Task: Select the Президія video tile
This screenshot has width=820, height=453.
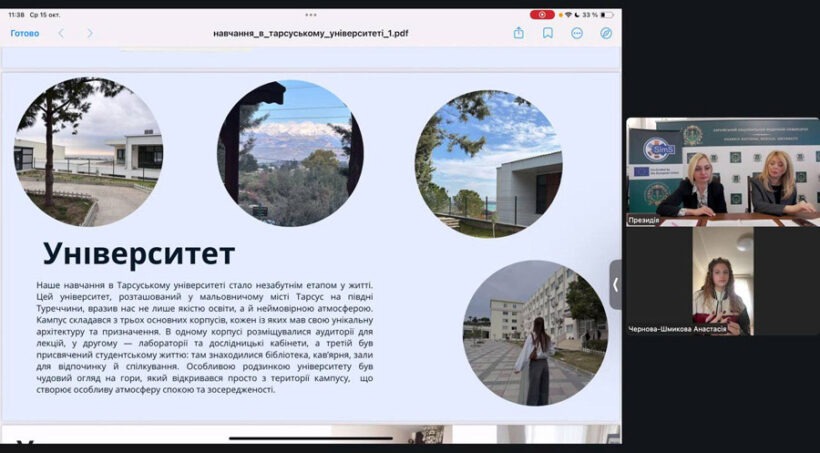Action: (722, 172)
